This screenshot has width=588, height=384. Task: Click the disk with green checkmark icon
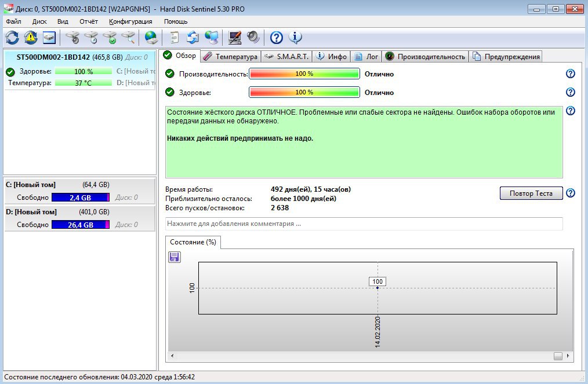(x=110, y=38)
